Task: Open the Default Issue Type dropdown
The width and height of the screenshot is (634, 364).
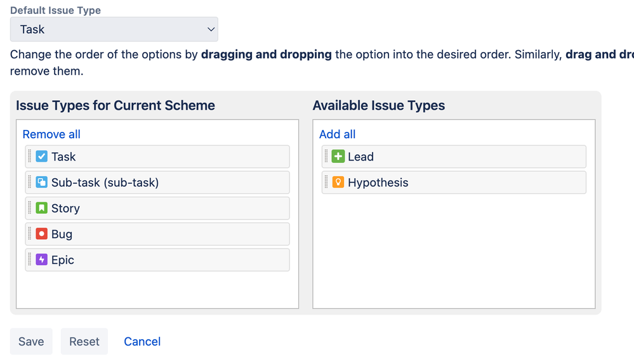Action: click(x=114, y=29)
